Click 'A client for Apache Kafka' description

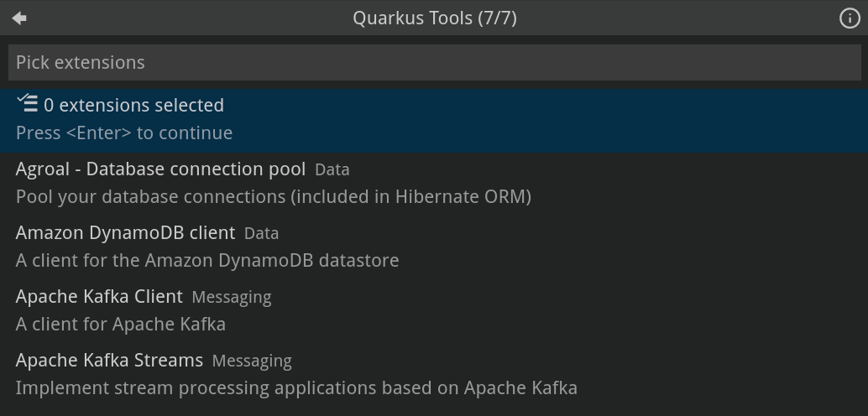[x=120, y=325]
